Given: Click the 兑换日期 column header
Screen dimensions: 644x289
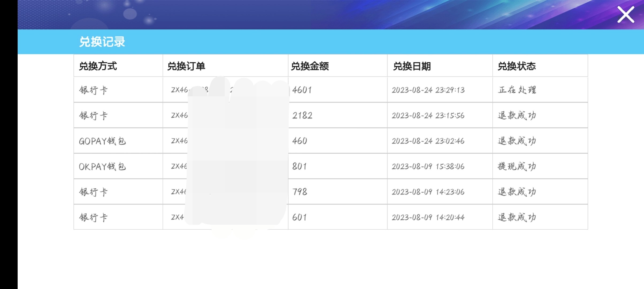Looking at the screenshot, I should (x=412, y=66).
